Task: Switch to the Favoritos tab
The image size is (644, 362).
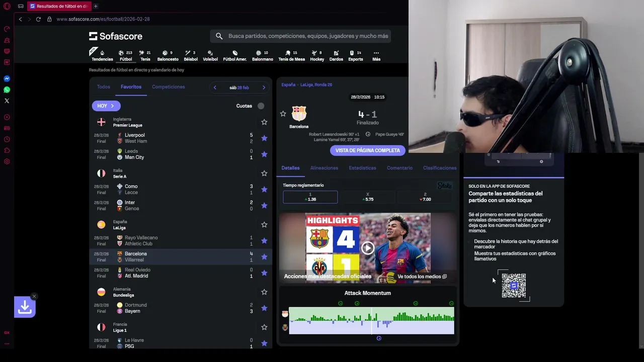Action: pos(131,87)
